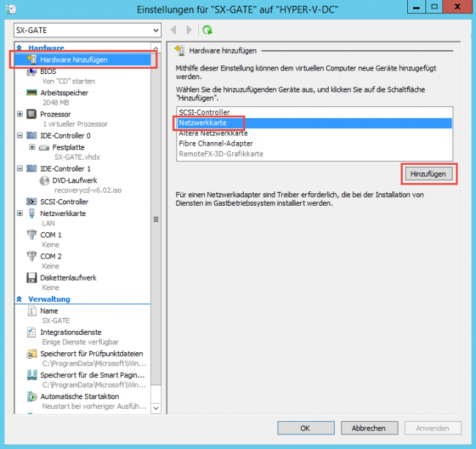Viewport: 476px width, 449px height.
Task: Select Fibre Channel-Adapter in device list
Action: point(215,144)
